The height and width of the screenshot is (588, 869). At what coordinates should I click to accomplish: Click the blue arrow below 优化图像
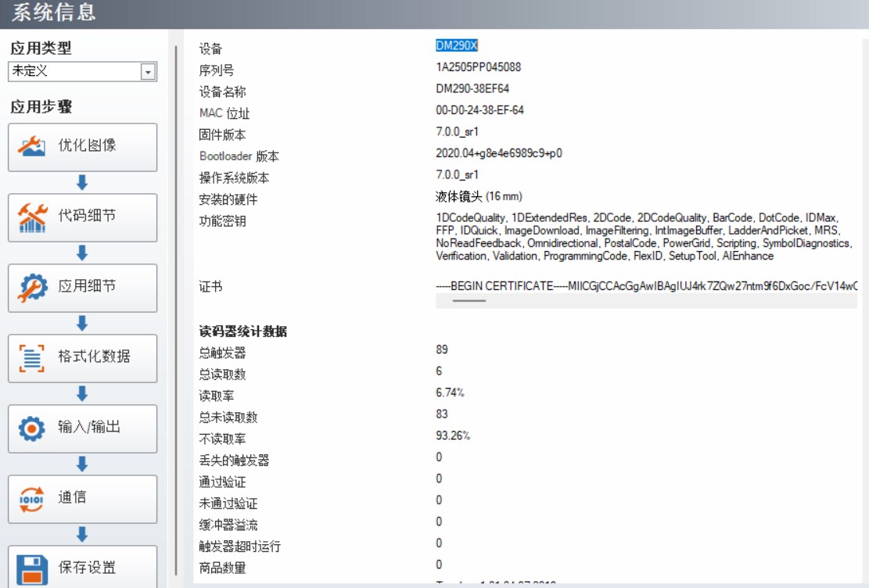(x=82, y=183)
